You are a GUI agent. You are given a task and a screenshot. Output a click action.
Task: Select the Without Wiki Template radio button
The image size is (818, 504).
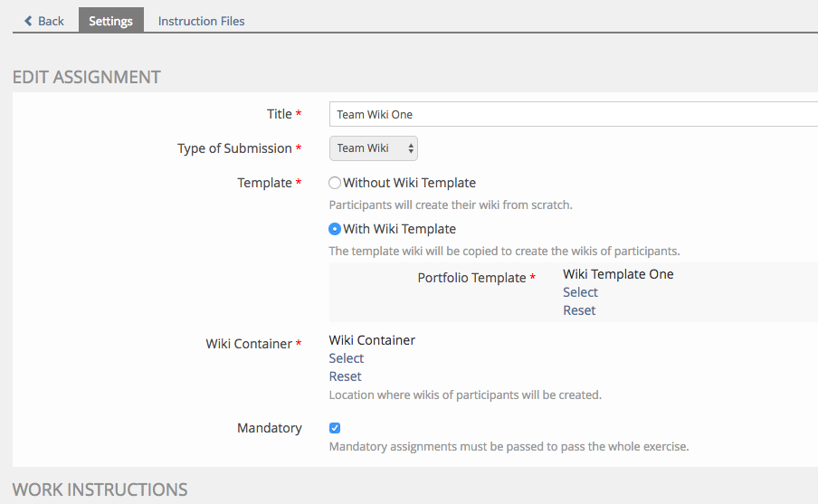click(x=335, y=183)
